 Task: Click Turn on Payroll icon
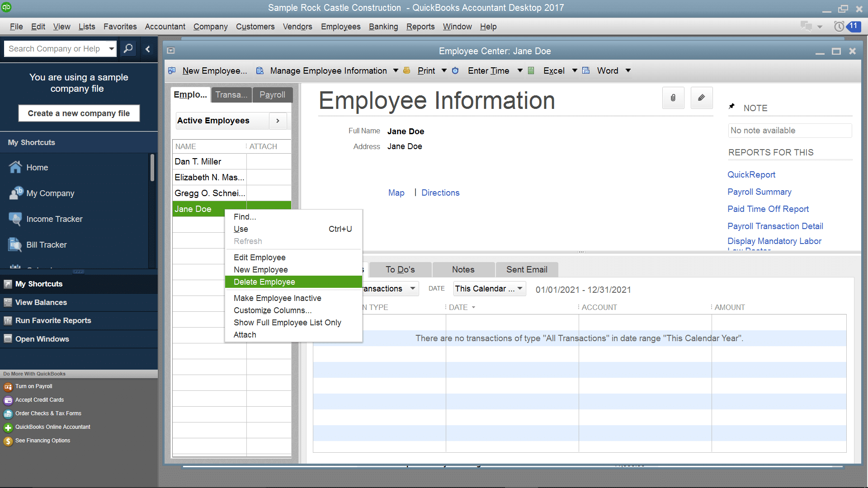8,387
